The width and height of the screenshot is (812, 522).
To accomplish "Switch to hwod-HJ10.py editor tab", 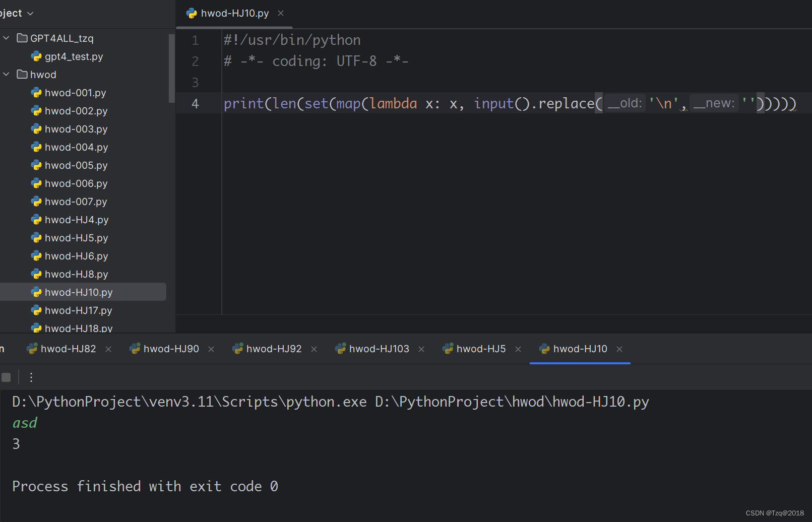I will coord(234,14).
